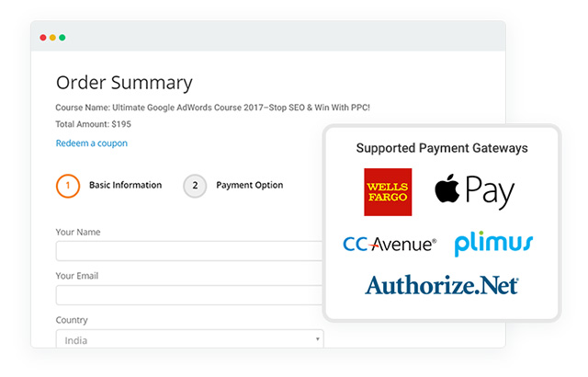Click step 1 circle icon
The width and height of the screenshot is (588, 377).
tap(67, 185)
